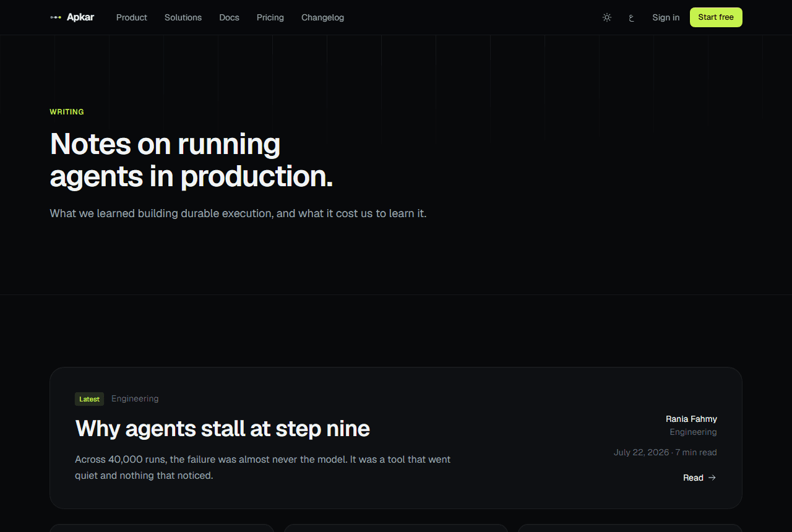The width and height of the screenshot is (792, 532).
Task: Open the Read link on the featured article
Action: coord(700,478)
